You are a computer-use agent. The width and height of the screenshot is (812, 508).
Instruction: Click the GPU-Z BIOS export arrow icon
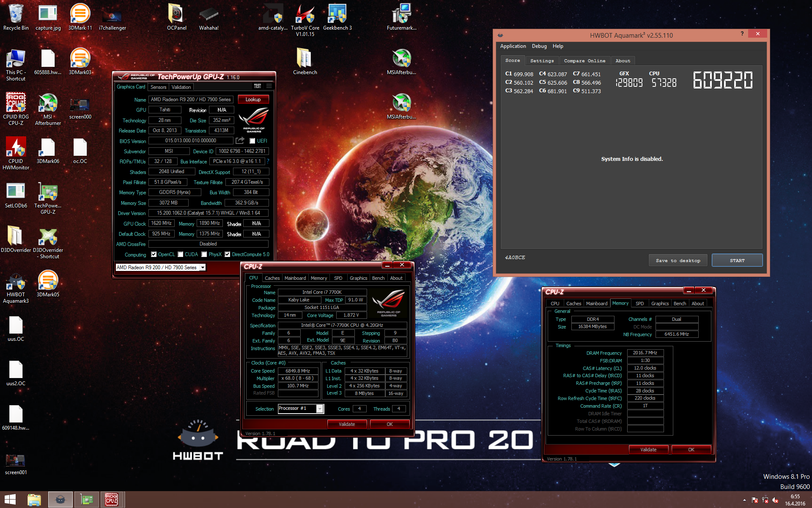tap(240, 141)
